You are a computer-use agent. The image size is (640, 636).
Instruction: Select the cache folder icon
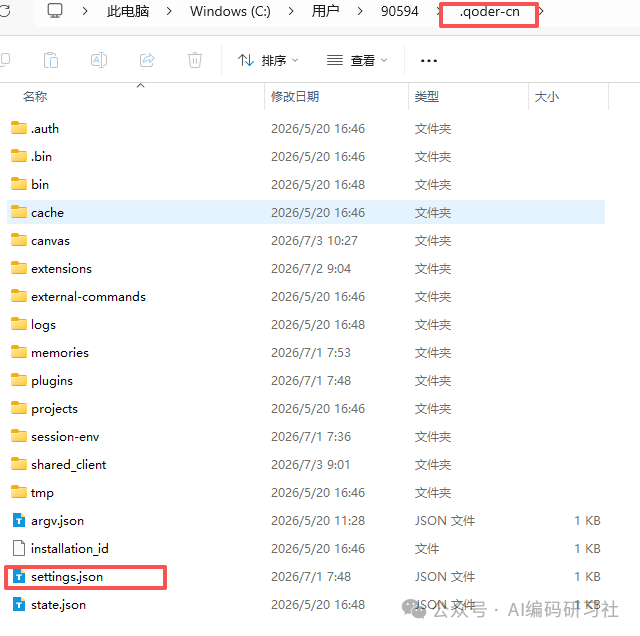click(x=19, y=212)
